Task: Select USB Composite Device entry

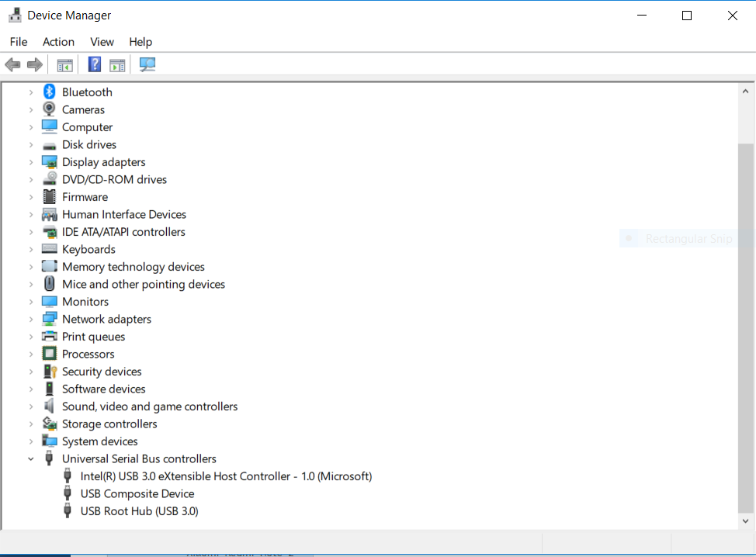Action: pos(137,494)
